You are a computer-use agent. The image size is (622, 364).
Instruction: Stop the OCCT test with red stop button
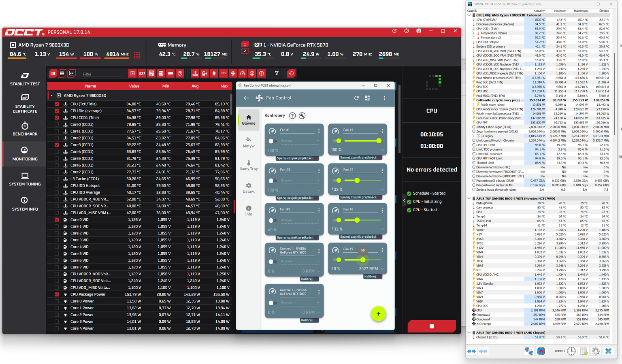click(432, 326)
